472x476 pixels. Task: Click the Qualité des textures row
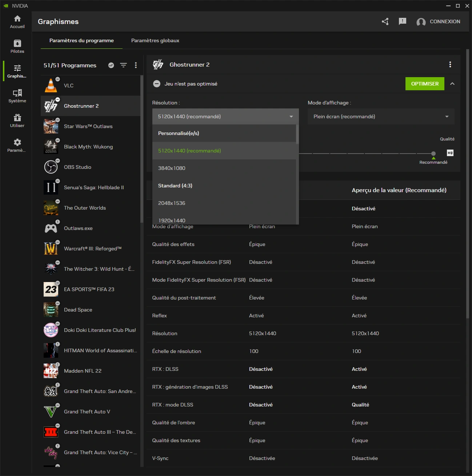(x=303, y=440)
